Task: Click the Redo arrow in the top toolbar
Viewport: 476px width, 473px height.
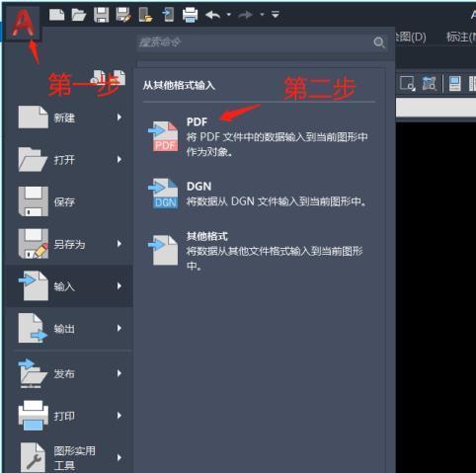Action: point(245,15)
